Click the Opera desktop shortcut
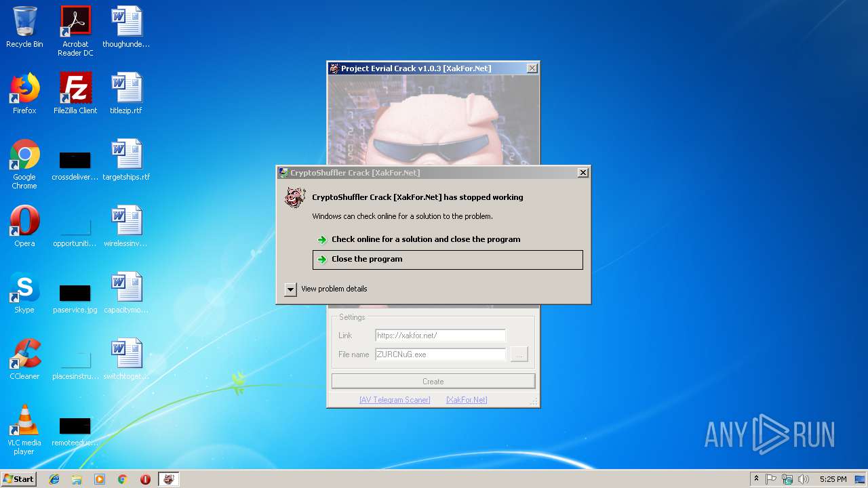The image size is (868, 488). pos(24,226)
